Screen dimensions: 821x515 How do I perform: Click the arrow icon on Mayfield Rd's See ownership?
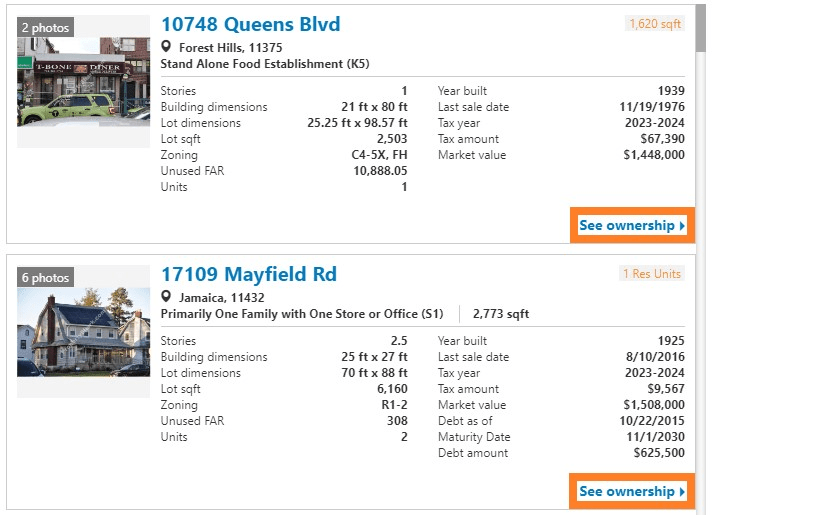pyautogui.click(x=682, y=492)
